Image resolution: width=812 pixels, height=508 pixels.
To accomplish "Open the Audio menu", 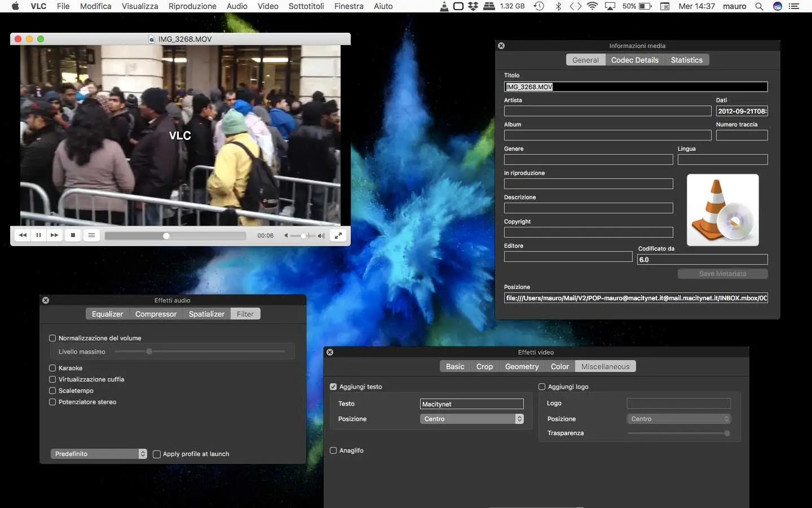I will click(237, 6).
